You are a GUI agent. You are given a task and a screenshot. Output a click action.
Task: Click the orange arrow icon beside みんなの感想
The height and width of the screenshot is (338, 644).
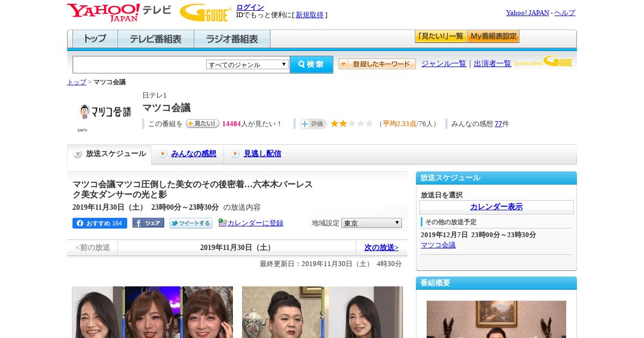pyautogui.click(x=163, y=154)
